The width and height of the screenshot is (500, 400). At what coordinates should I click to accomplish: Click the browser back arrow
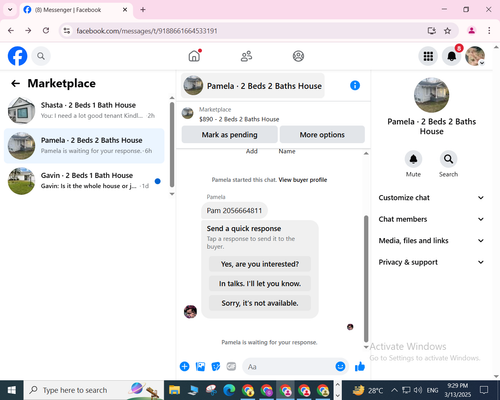pos(11,31)
